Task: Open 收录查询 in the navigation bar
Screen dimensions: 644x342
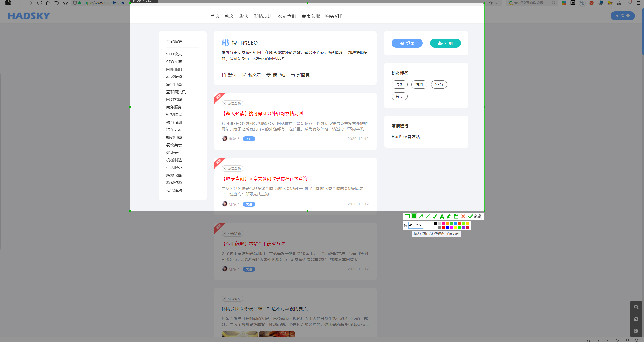Action: pyautogui.click(x=287, y=16)
